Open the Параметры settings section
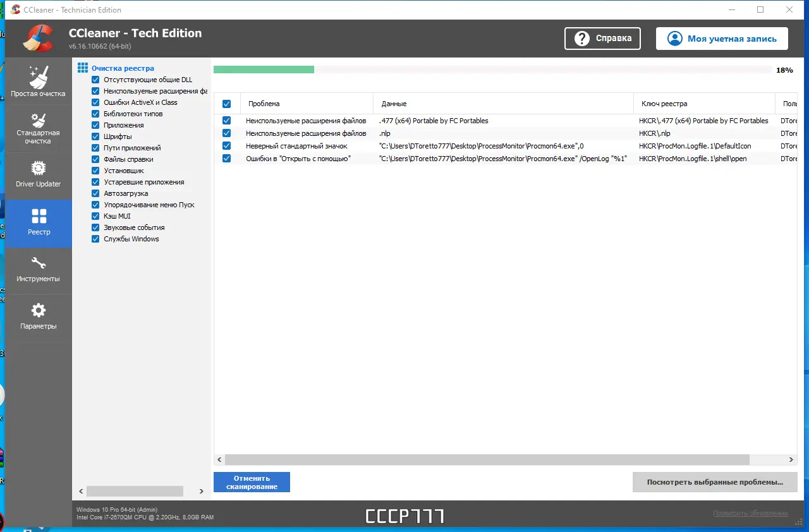This screenshot has width=809, height=532. click(38, 317)
